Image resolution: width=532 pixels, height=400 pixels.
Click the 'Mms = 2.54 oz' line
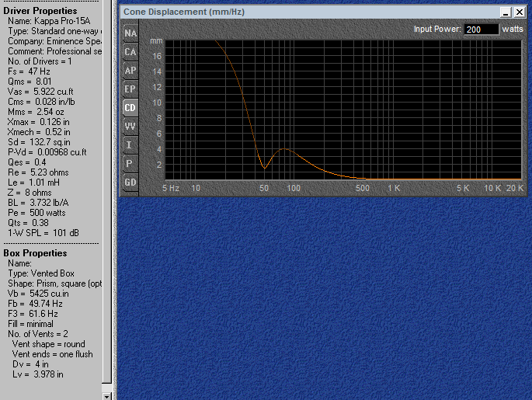tap(36, 112)
